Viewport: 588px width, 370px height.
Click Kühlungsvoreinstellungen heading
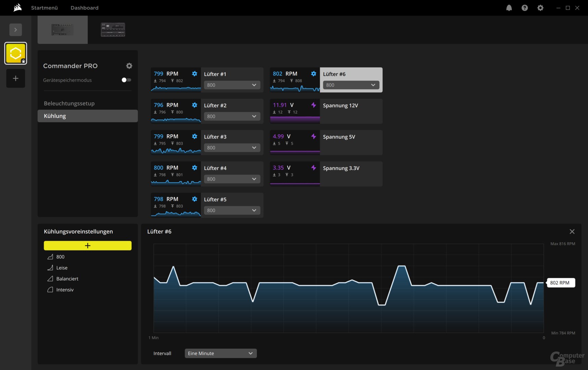pyautogui.click(x=78, y=232)
